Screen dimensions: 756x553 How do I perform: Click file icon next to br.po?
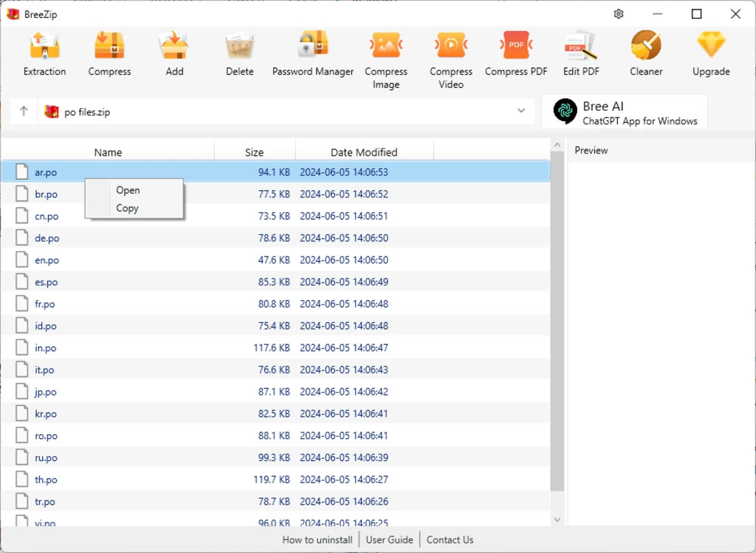point(21,194)
